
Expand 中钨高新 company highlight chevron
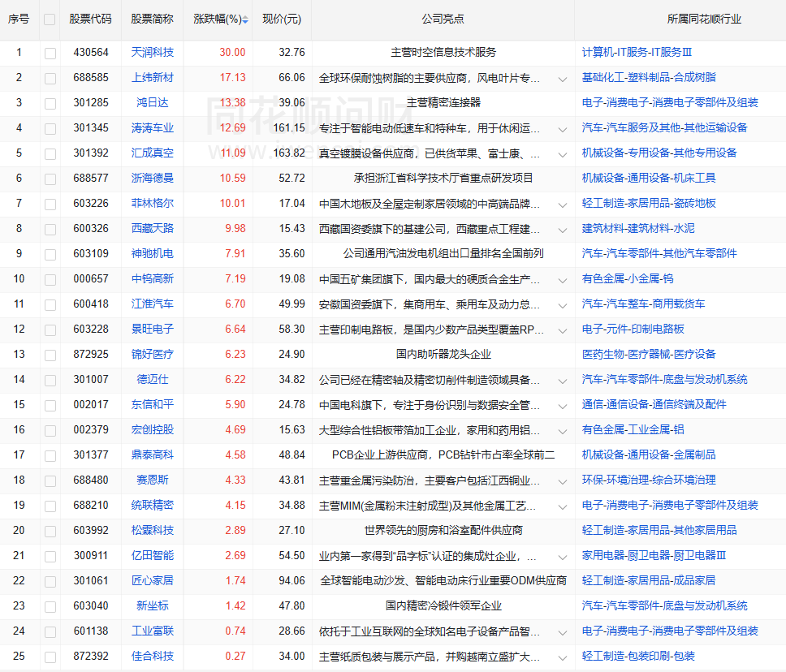click(x=563, y=280)
